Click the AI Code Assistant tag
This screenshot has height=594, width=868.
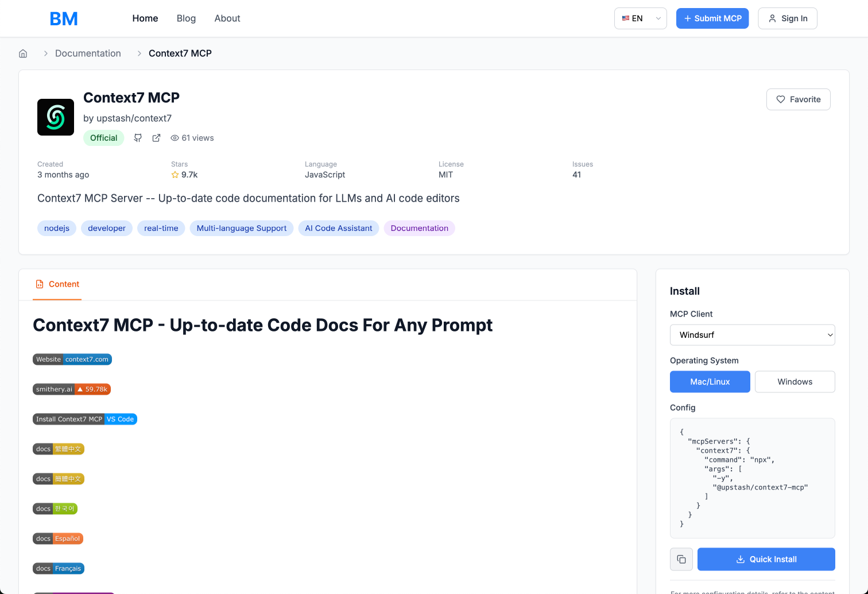tap(339, 228)
